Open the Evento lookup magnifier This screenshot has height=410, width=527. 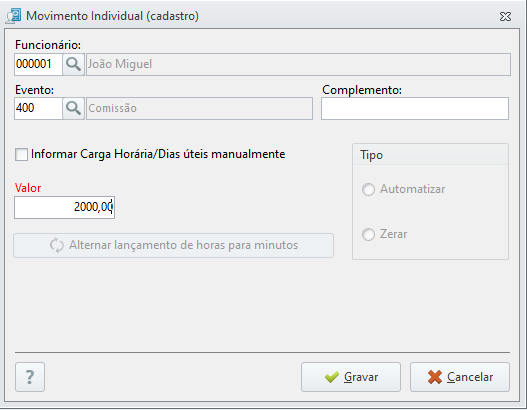click(x=73, y=108)
